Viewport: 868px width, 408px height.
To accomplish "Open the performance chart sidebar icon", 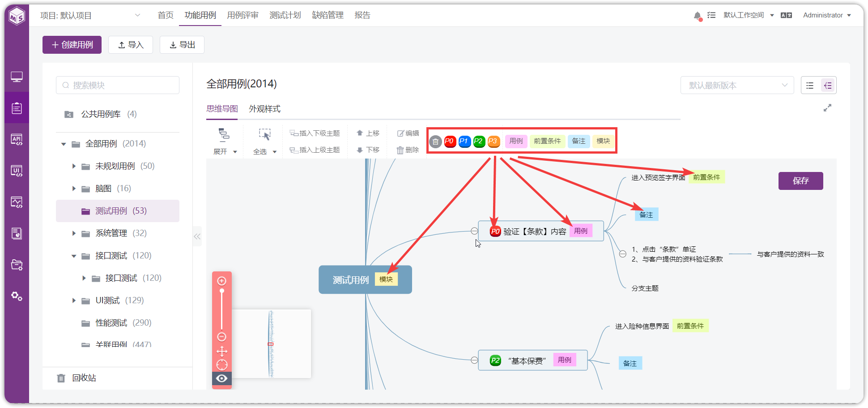I will 17,202.
